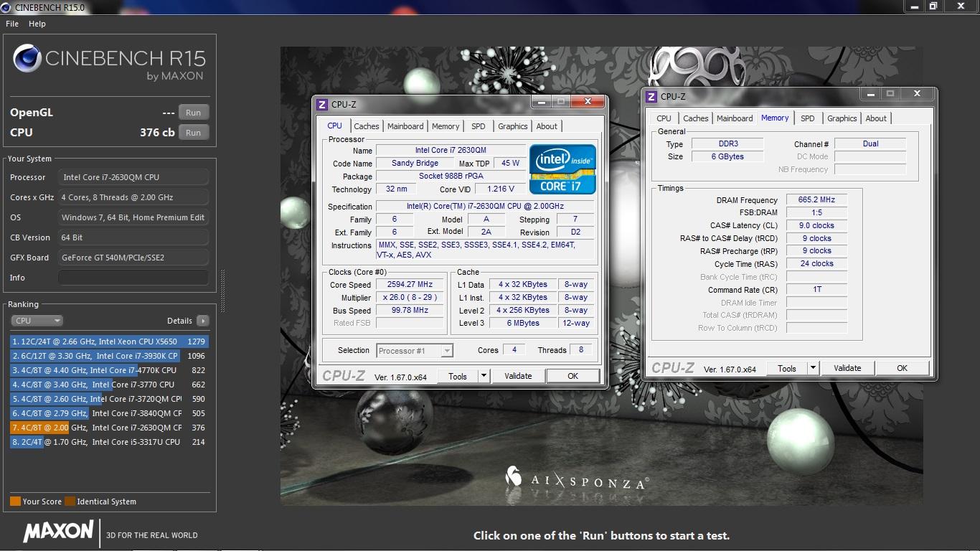Image resolution: width=980 pixels, height=551 pixels.
Task: Click Tools button in left CPU-Z
Action: coord(458,376)
